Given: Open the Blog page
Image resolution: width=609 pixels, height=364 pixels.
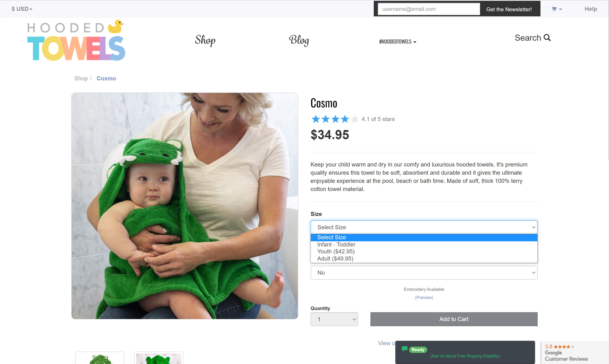Looking at the screenshot, I should tap(299, 40).
